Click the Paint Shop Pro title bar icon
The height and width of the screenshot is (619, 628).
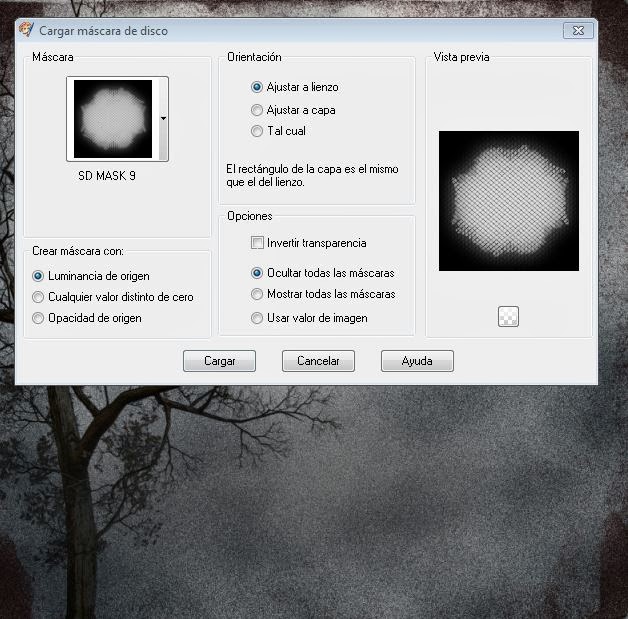[x=26, y=30]
